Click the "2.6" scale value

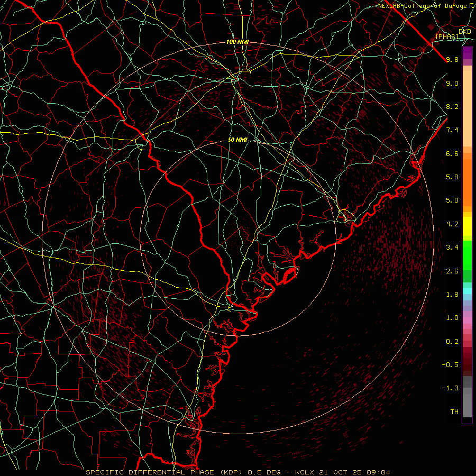click(x=452, y=271)
